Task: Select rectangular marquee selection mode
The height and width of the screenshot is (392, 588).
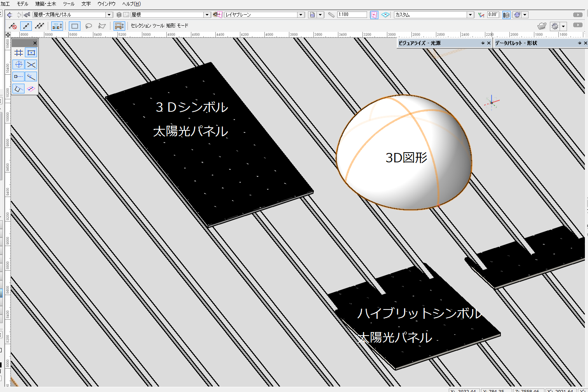Action: pyautogui.click(x=75, y=26)
